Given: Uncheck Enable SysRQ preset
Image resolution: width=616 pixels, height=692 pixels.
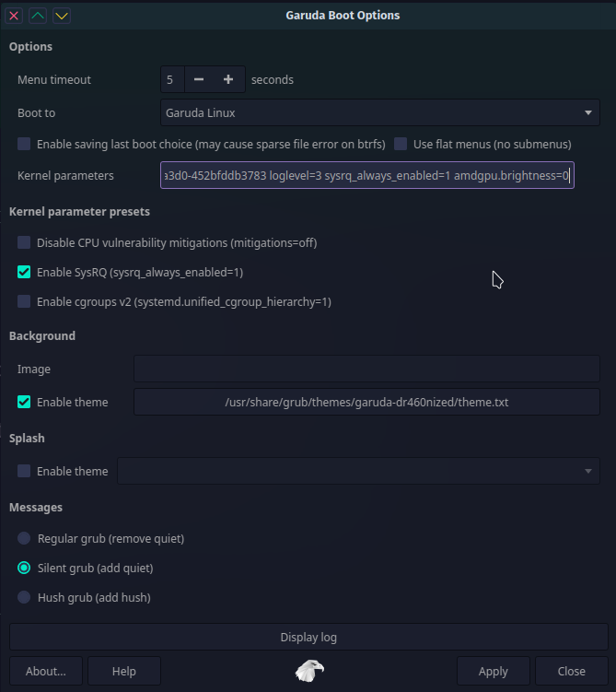Looking at the screenshot, I should point(24,273).
